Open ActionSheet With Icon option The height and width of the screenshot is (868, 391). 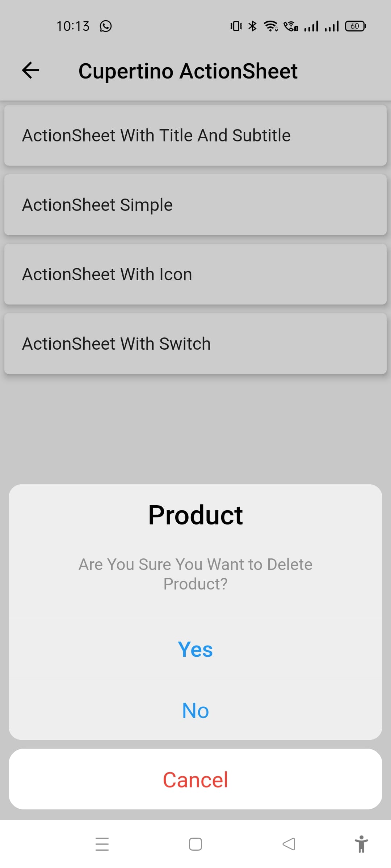195,275
